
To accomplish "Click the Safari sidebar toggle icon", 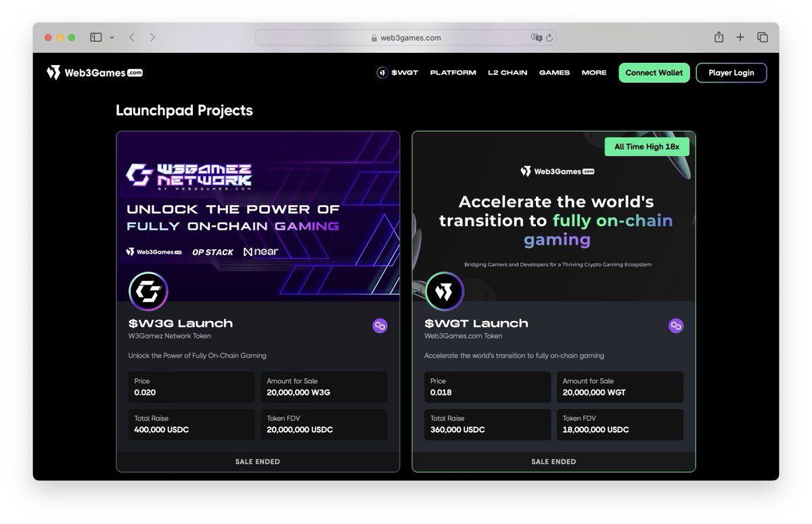I will [96, 37].
